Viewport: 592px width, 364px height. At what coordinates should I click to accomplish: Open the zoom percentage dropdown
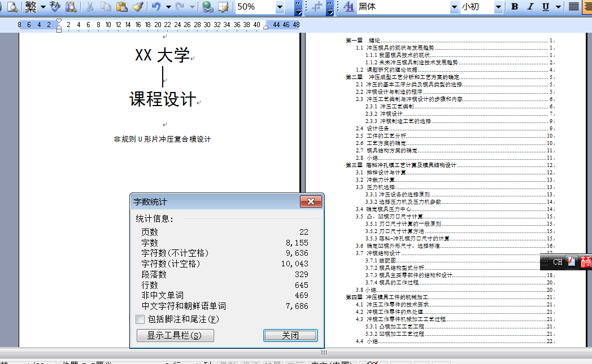click(x=281, y=7)
